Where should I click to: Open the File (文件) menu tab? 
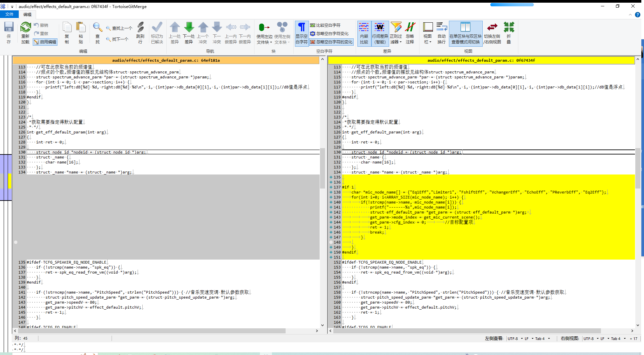click(9, 14)
